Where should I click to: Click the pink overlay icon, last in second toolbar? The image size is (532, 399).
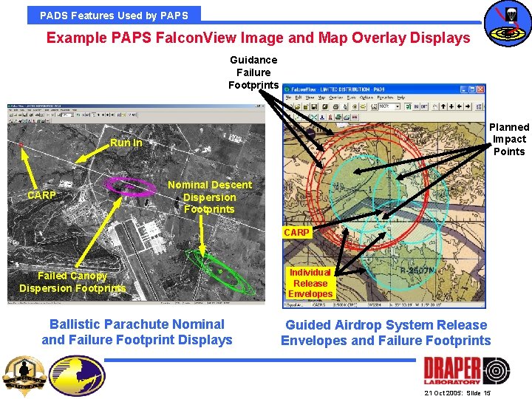(355, 117)
